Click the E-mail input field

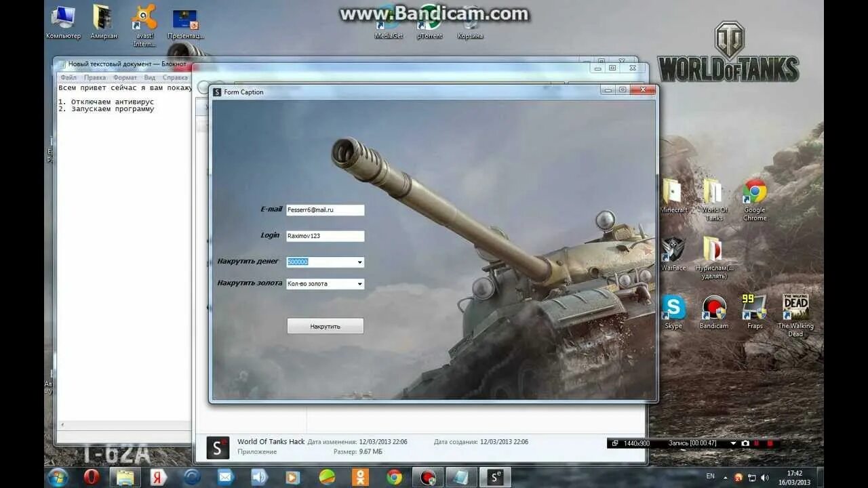[325, 210]
